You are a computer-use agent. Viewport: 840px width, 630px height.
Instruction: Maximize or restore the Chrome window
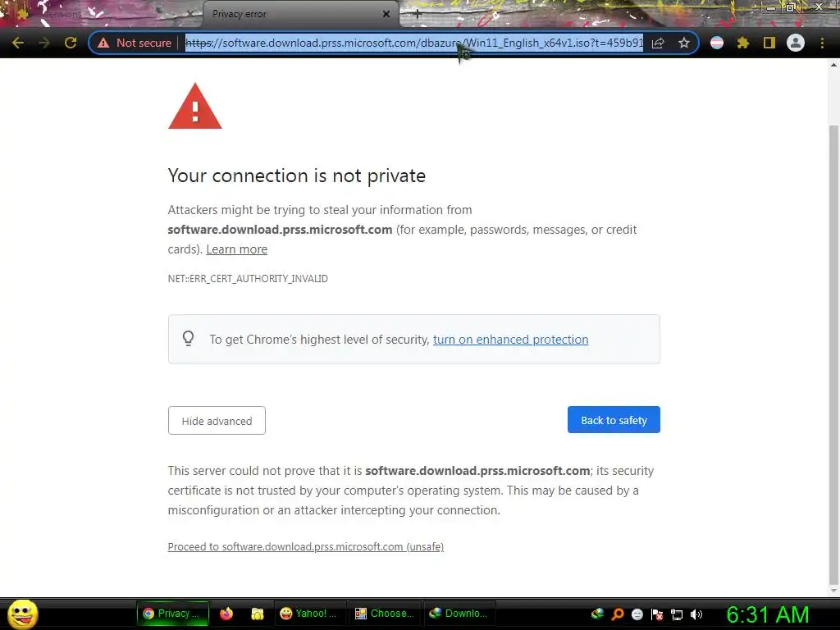(x=791, y=7)
